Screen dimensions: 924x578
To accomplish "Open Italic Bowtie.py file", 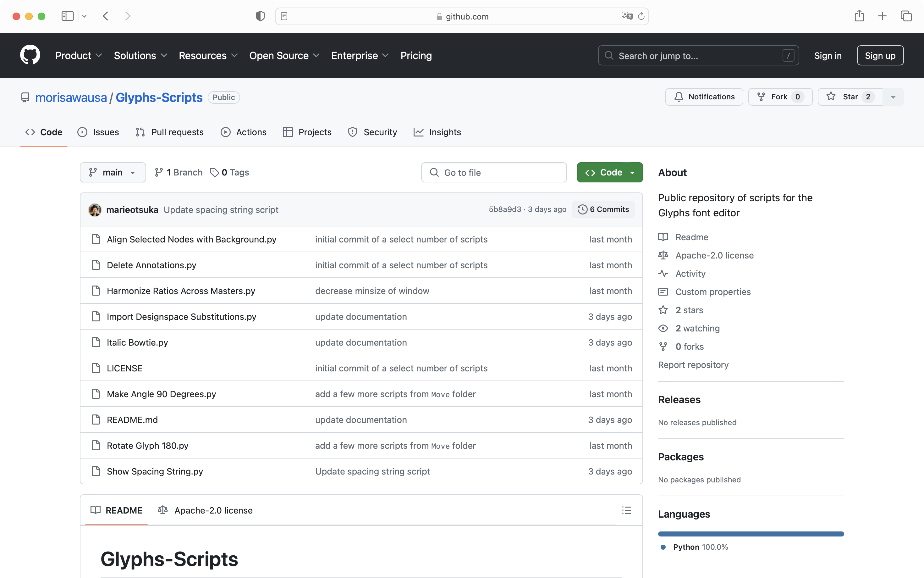I will pyautogui.click(x=137, y=342).
